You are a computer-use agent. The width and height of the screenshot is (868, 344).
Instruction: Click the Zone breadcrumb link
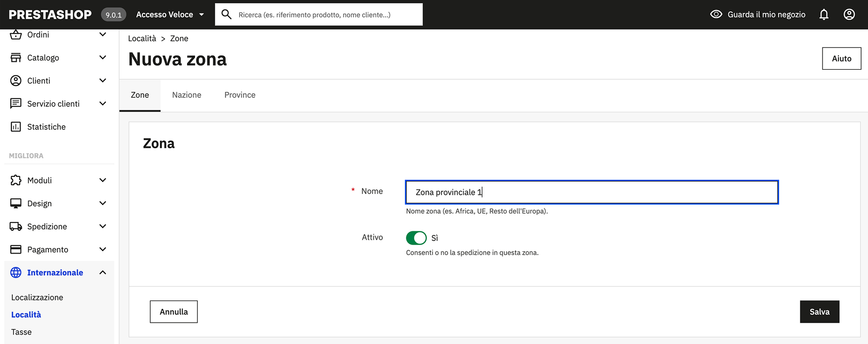point(179,39)
